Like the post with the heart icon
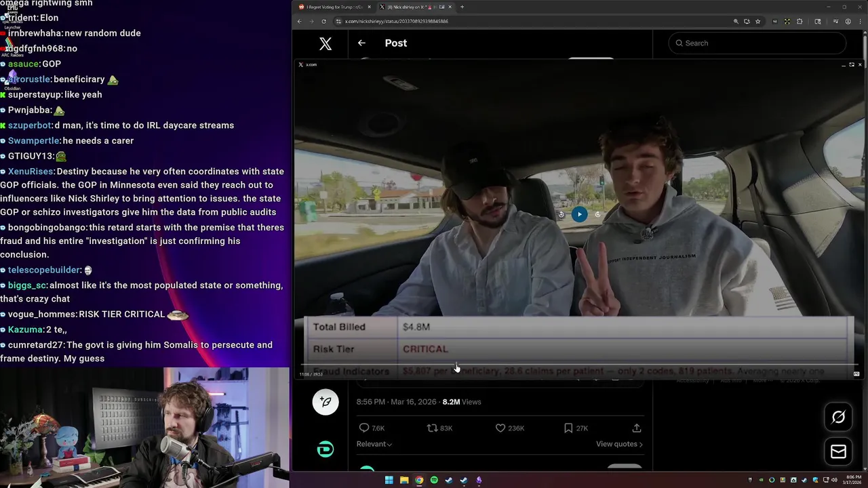Viewport: 868px width, 488px height. (x=500, y=428)
